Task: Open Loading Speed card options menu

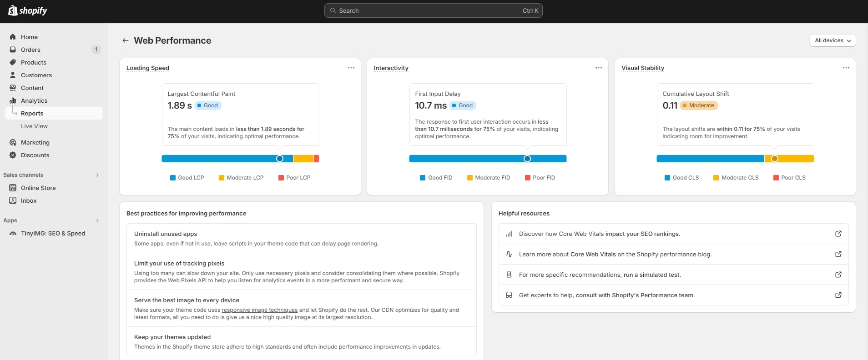Action: [x=351, y=68]
